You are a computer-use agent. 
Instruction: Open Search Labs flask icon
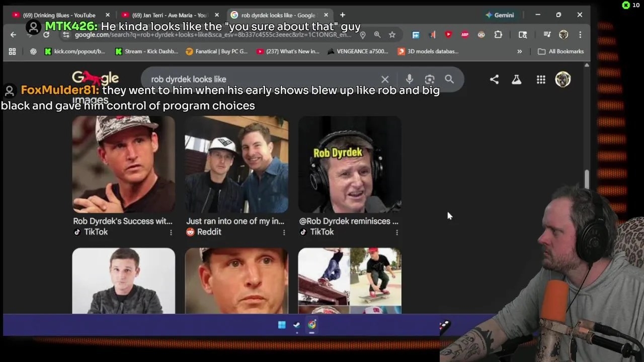click(517, 79)
